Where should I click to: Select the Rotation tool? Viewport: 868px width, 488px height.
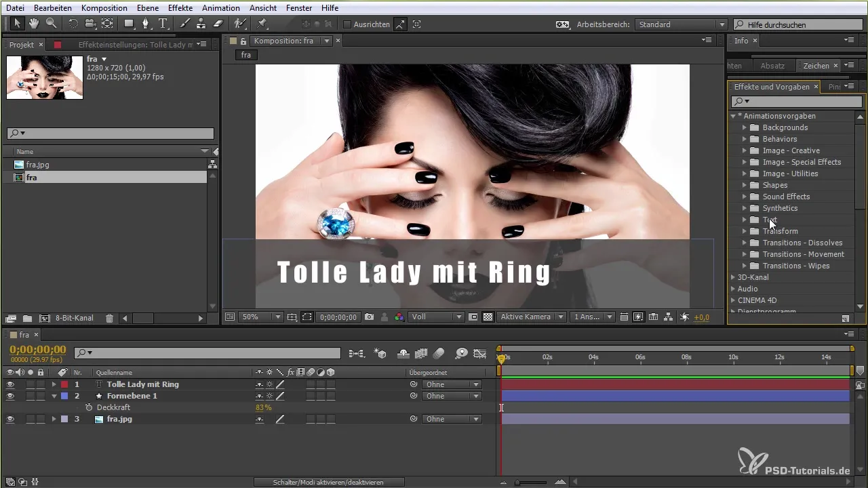pyautogui.click(x=73, y=24)
